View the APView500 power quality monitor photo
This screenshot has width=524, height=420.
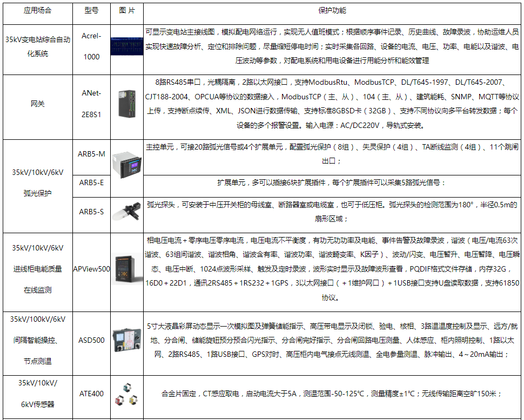pos(127,269)
